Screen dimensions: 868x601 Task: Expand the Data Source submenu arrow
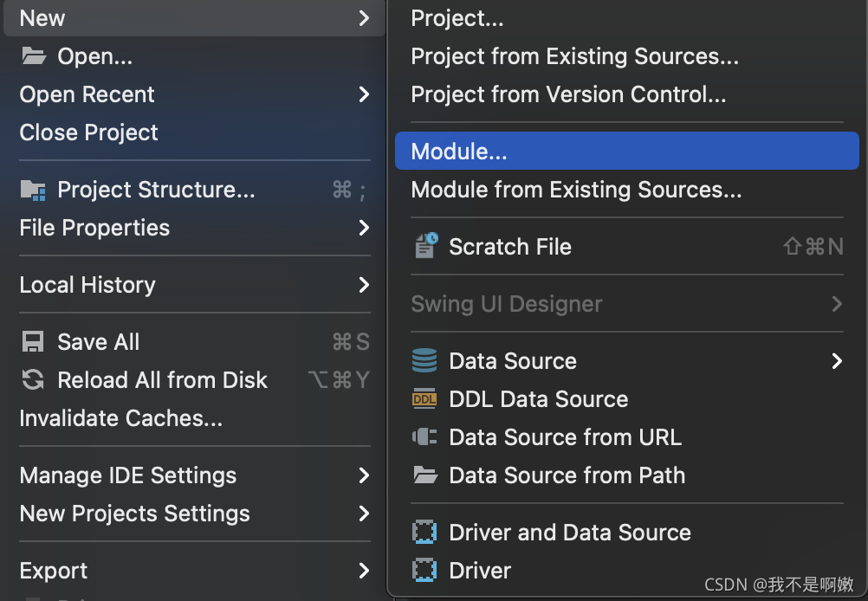[x=837, y=361]
